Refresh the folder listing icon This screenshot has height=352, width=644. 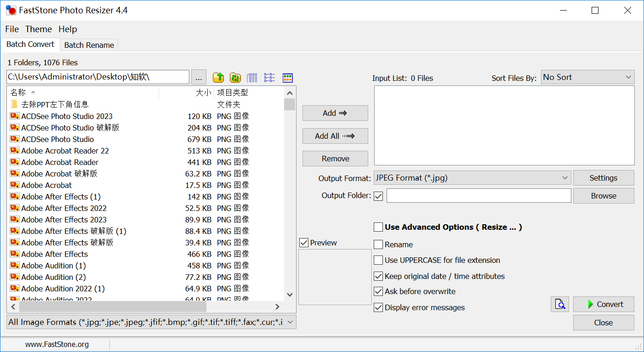(235, 77)
